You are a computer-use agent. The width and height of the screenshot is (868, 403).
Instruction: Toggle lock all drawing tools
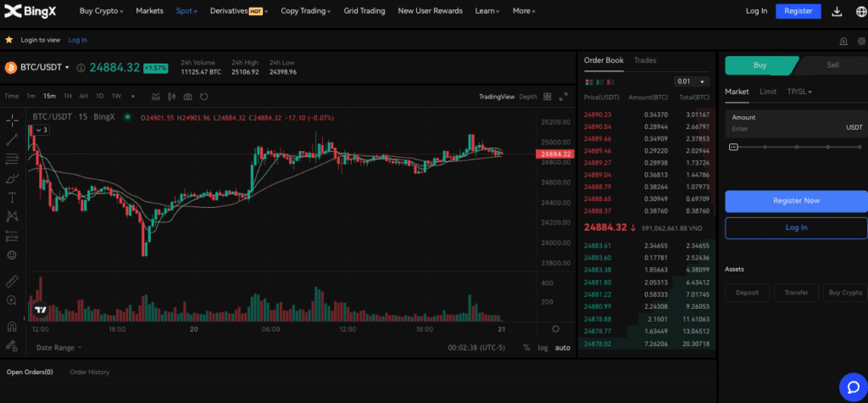tap(12, 345)
